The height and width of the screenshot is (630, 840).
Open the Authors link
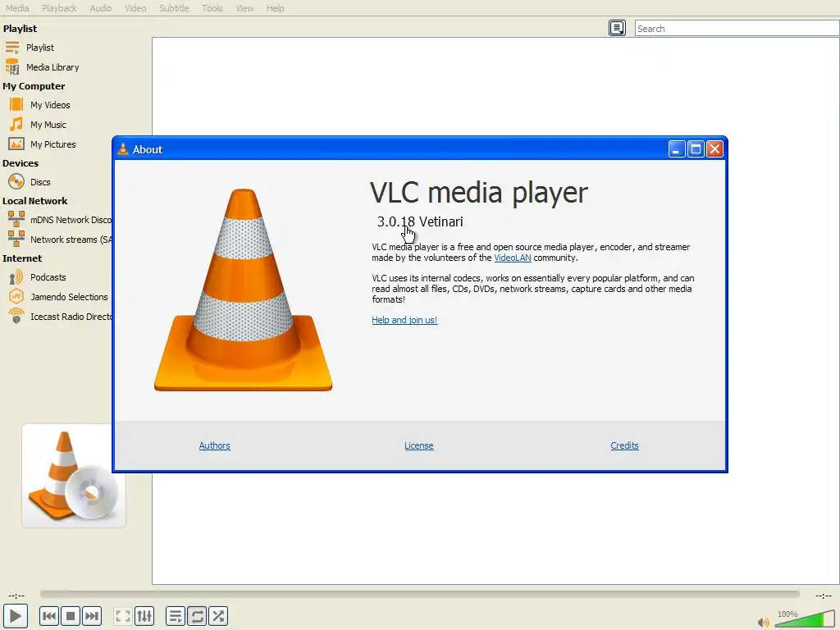click(214, 445)
